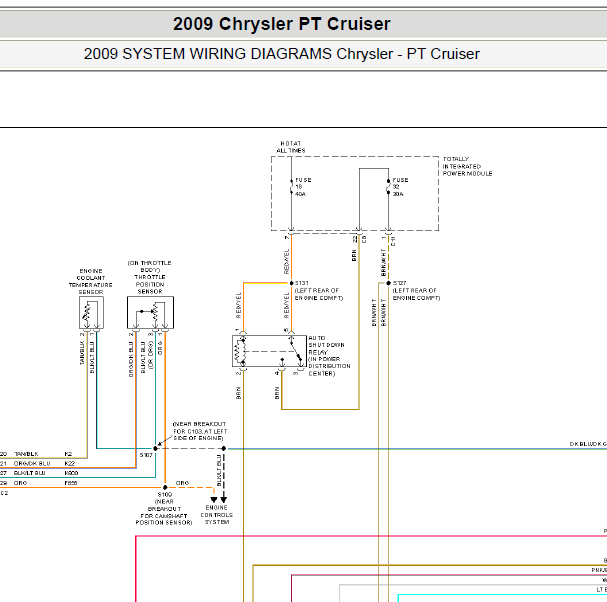
Task: Click the relay switch contact symbol
Action: (296, 351)
